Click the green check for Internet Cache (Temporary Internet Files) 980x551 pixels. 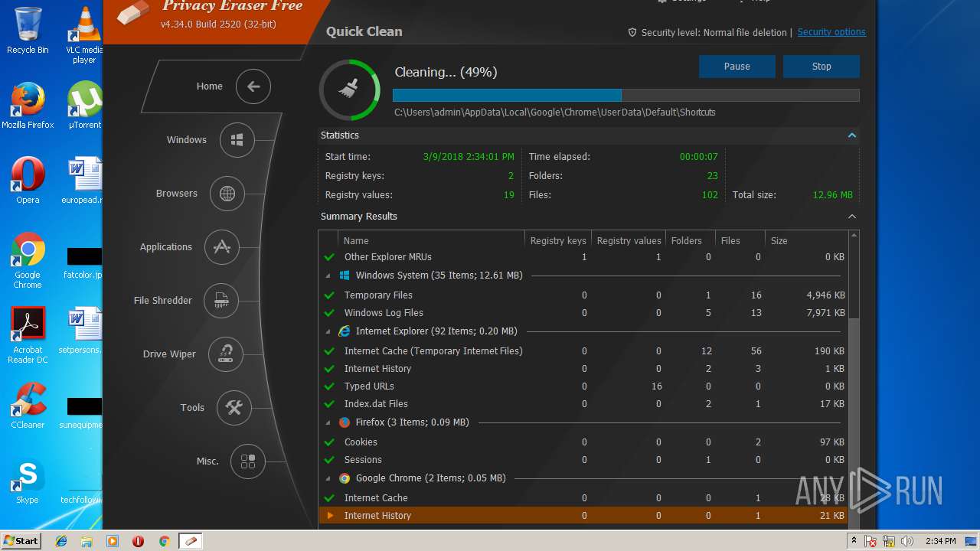tap(329, 351)
